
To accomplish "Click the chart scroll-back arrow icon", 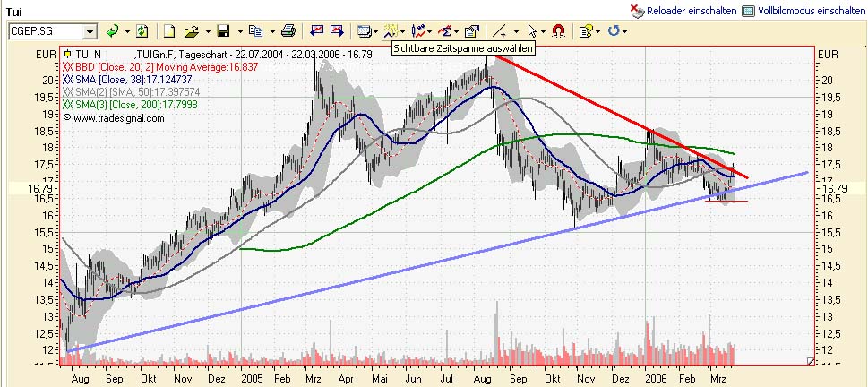I will (318, 31).
